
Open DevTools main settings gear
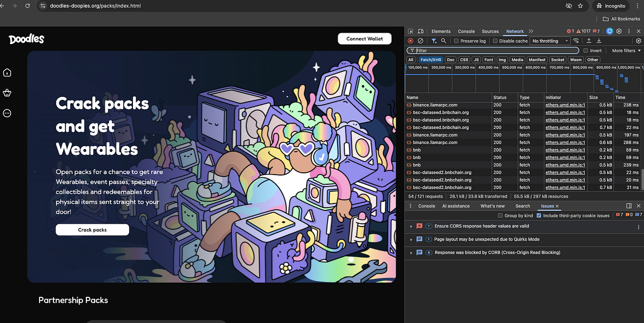tap(619, 31)
